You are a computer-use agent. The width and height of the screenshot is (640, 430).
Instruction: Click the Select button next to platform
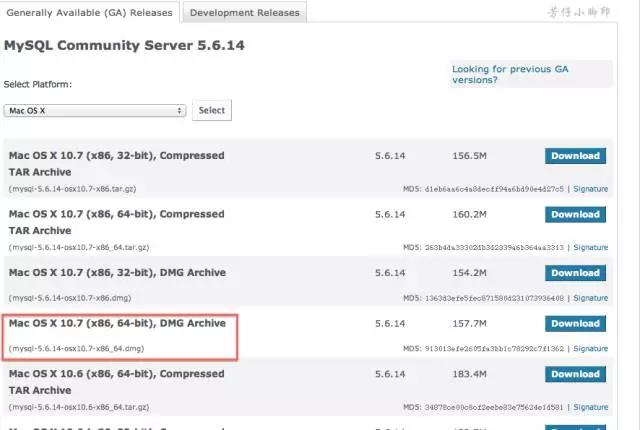pyautogui.click(x=211, y=110)
